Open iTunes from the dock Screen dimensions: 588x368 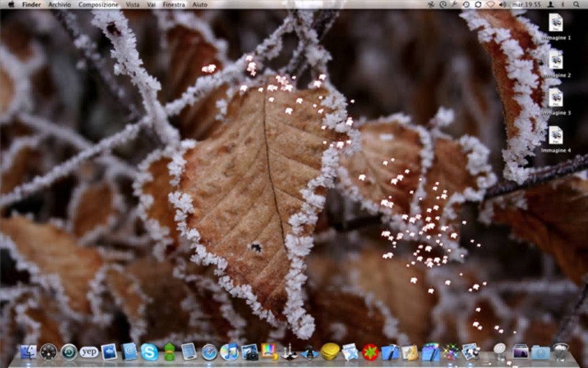point(229,352)
